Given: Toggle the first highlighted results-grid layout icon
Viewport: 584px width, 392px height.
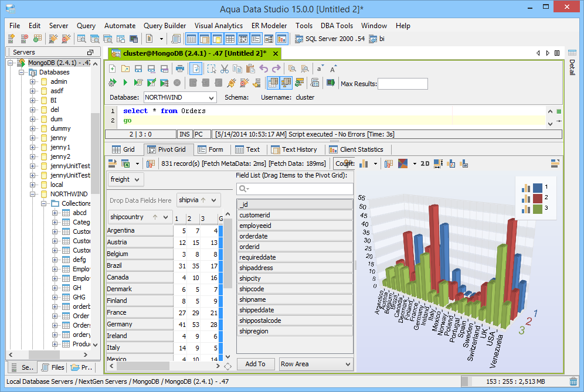Looking at the screenshot, I should [x=273, y=83].
